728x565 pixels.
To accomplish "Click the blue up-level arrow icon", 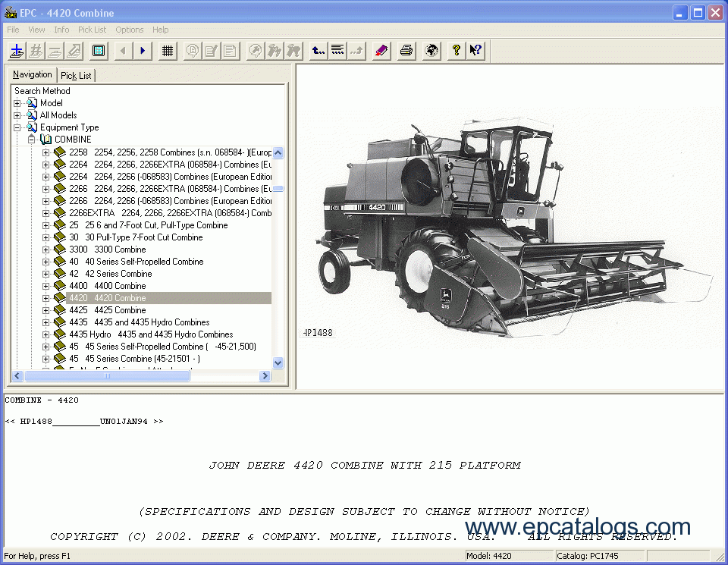I will point(318,51).
